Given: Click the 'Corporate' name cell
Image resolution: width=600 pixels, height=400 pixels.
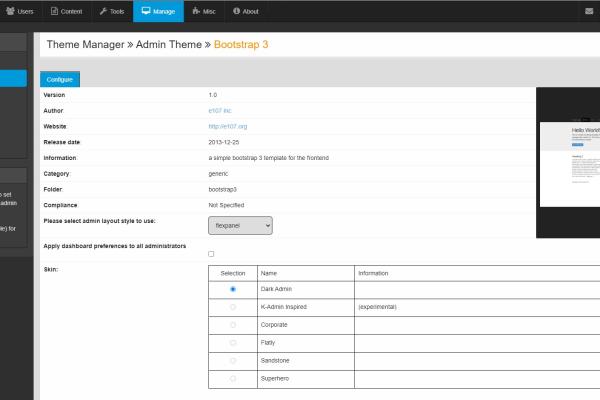Looking at the screenshot, I should click(x=306, y=325).
